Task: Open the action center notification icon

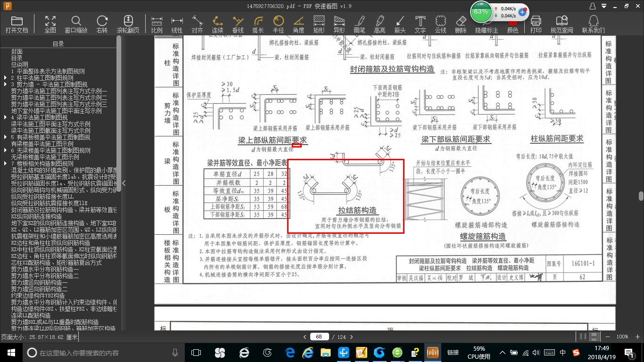Action: 629,353
